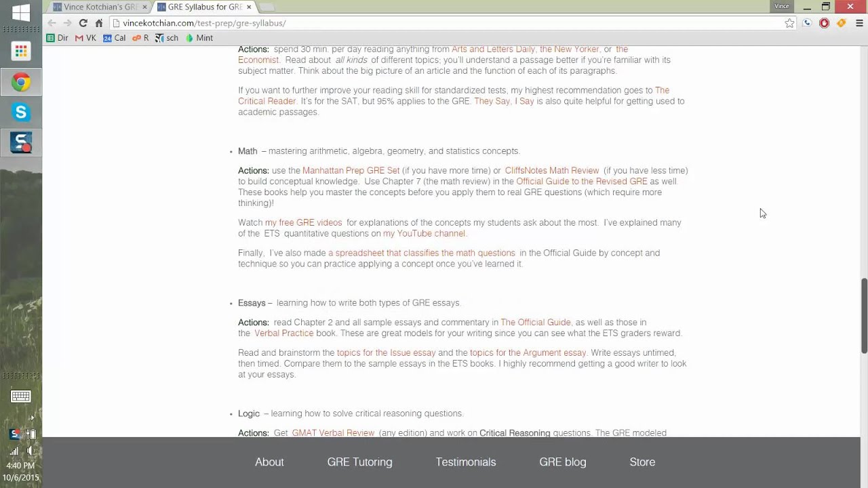Focus the address bar URL field

pyautogui.click(x=448, y=23)
